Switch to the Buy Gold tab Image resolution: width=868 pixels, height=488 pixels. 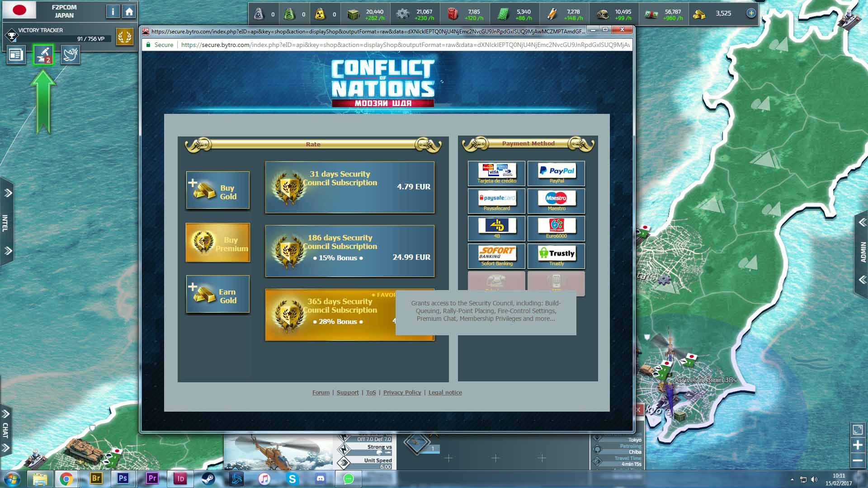(218, 190)
